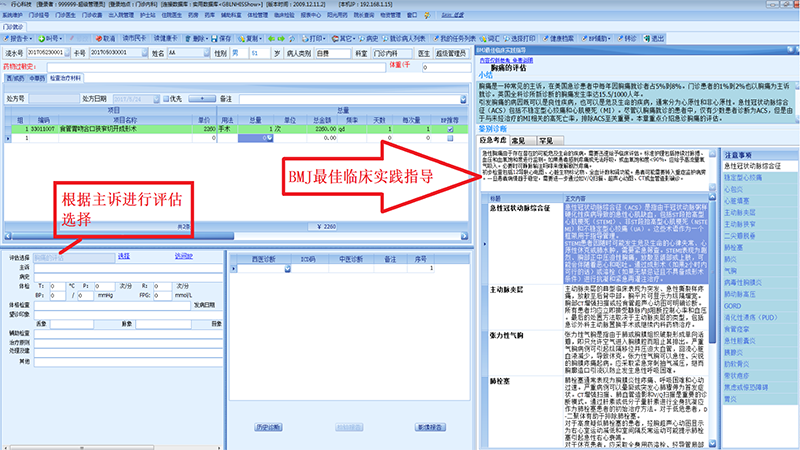Click the 复制 copy toolbar icon

click(x=241, y=39)
